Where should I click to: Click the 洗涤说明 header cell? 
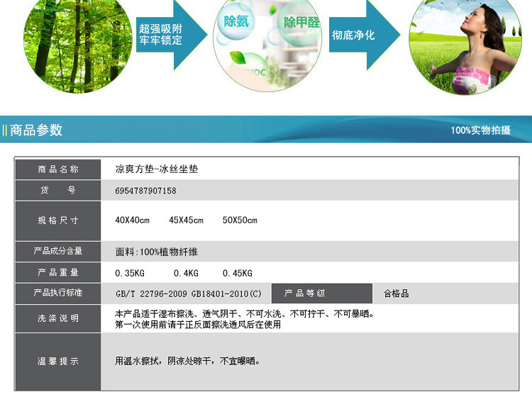click(58, 318)
